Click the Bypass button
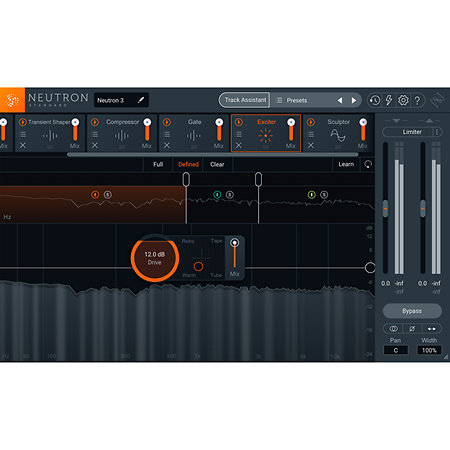450x450 pixels. point(412,311)
